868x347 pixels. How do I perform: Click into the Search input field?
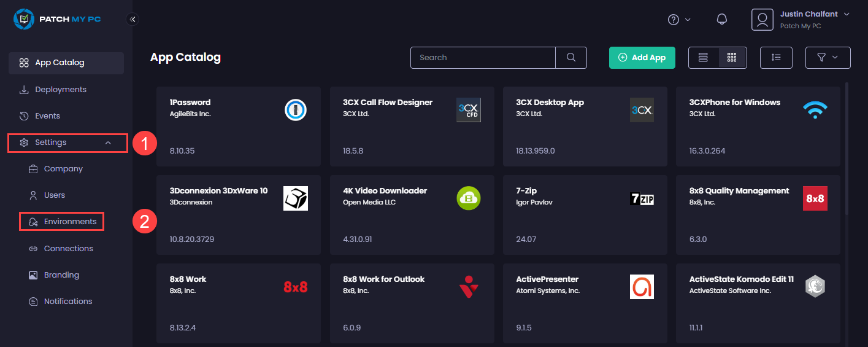tap(483, 58)
